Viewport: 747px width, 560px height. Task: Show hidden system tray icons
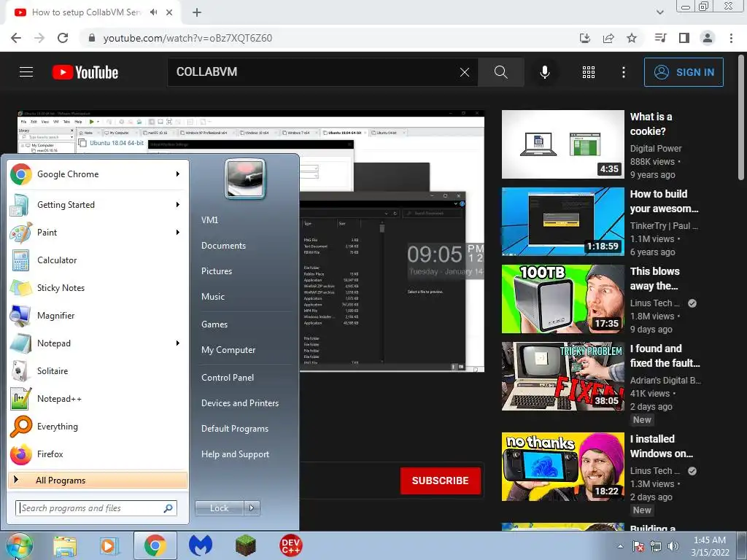tap(620, 546)
